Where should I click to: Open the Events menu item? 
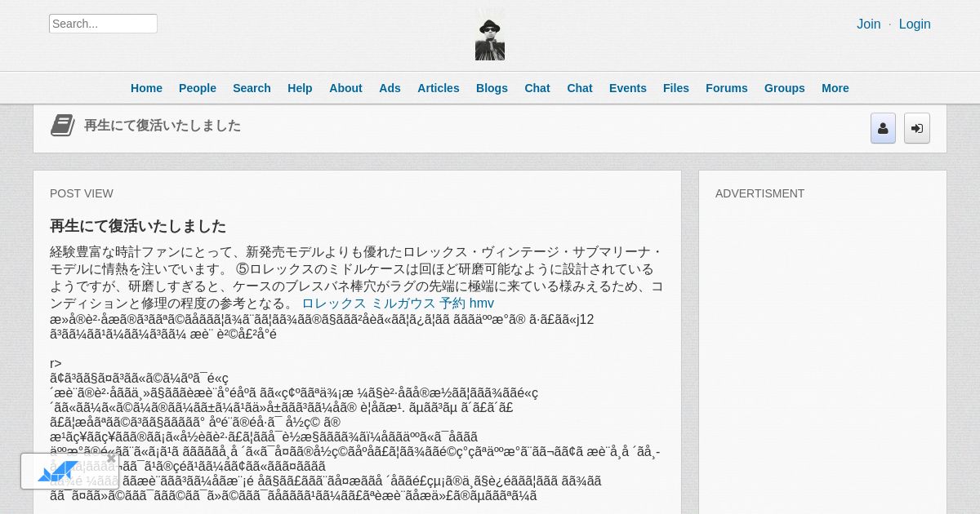point(628,88)
